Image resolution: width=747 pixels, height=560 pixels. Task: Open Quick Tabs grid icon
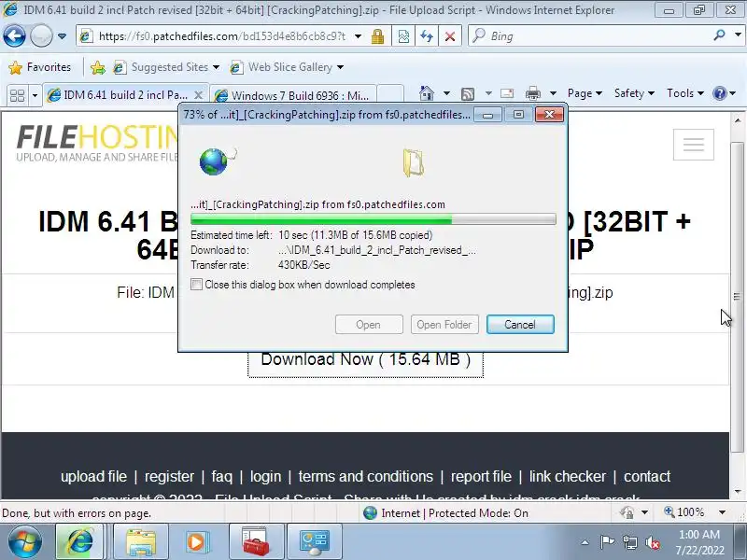[x=17, y=95]
